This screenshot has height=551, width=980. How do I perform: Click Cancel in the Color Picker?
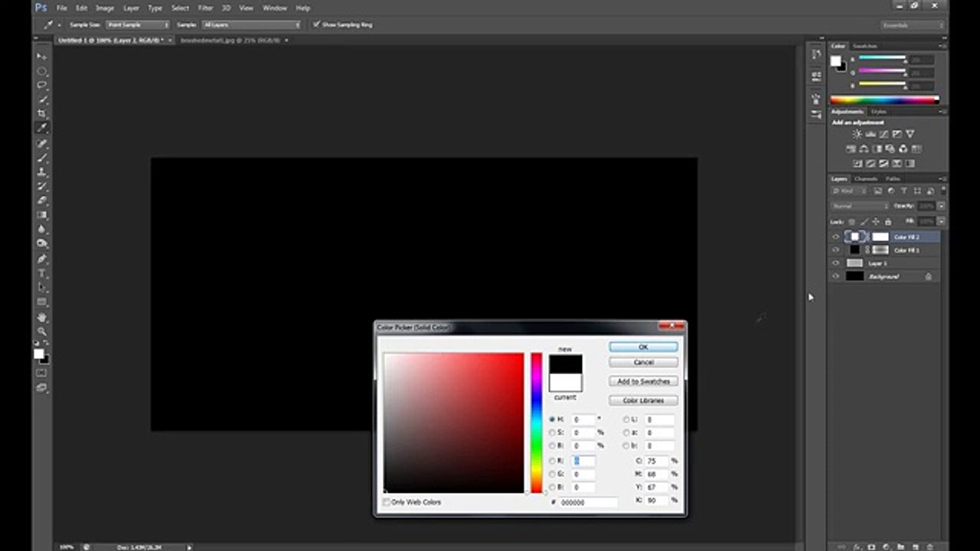tap(643, 362)
